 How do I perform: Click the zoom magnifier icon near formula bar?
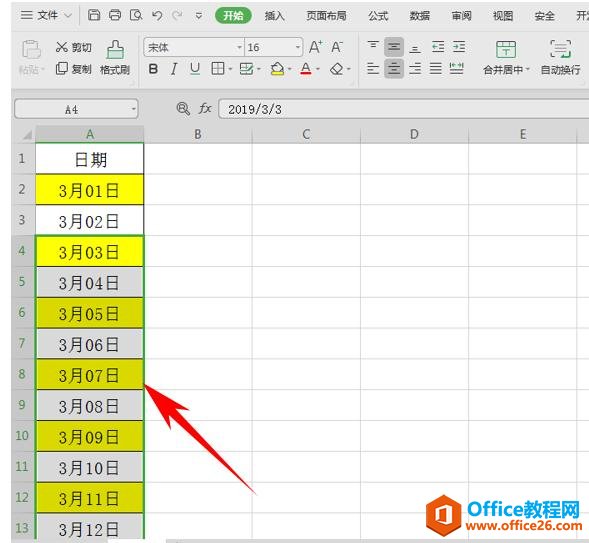pyautogui.click(x=183, y=109)
